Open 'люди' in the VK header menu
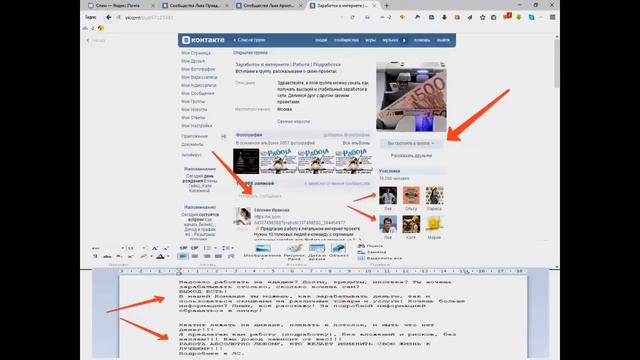This screenshot has height=360, width=640. click(321, 40)
